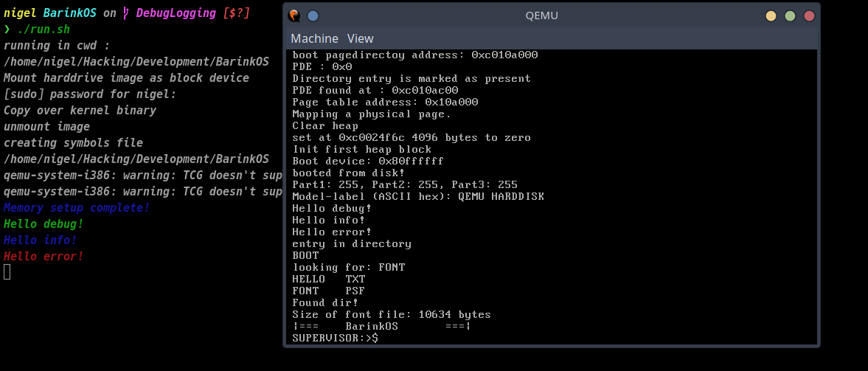
Task: Close QEMU with the red button
Action: click(x=809, y=15)
